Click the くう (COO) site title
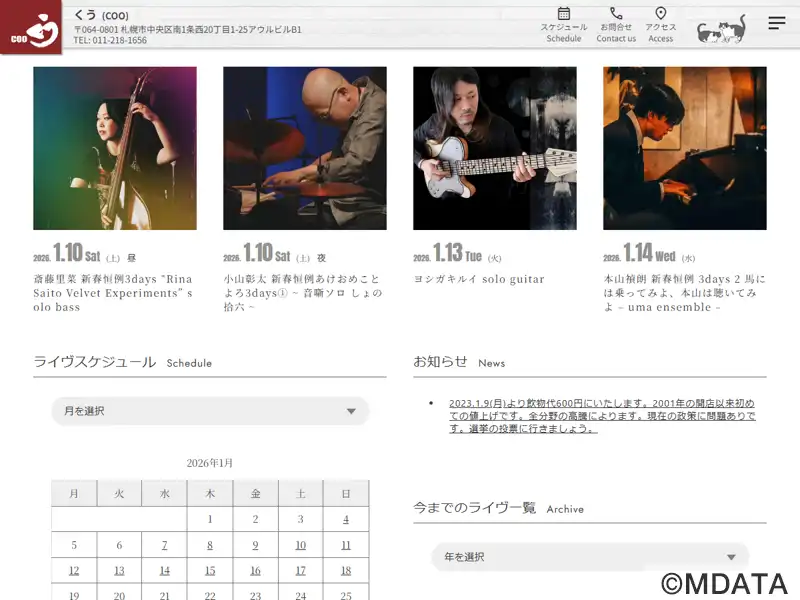Viewport: 800px width, 600px height. coord(101,15)
